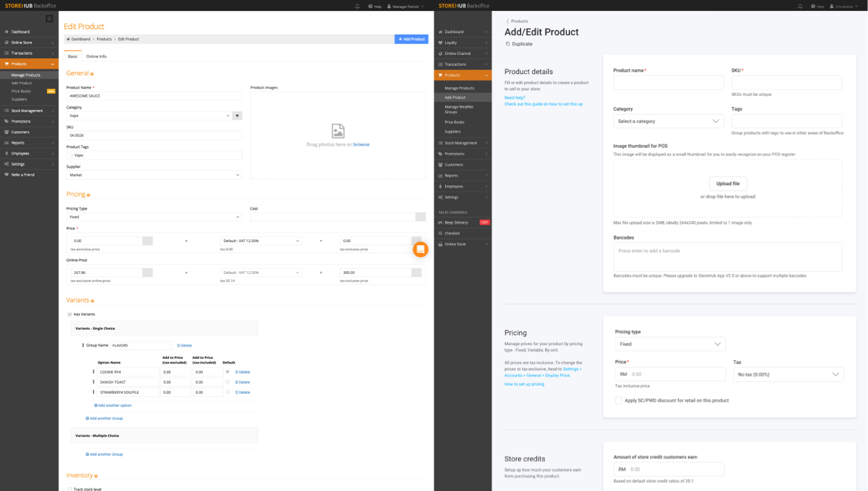Open Manage Products in Edit Product sidebar
868x491 pixels.
[29, 75]
